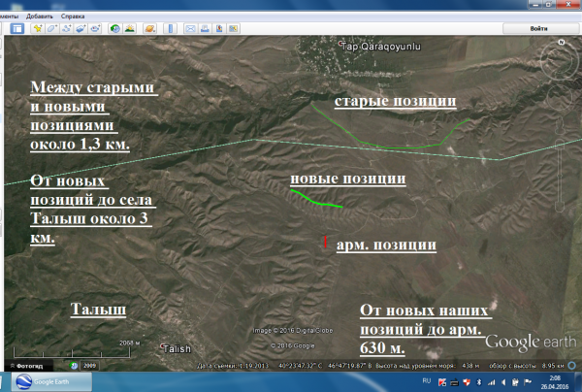Toggle the sidebar panel button
This screenshot has width=582, height=392.
pos(16,29)
